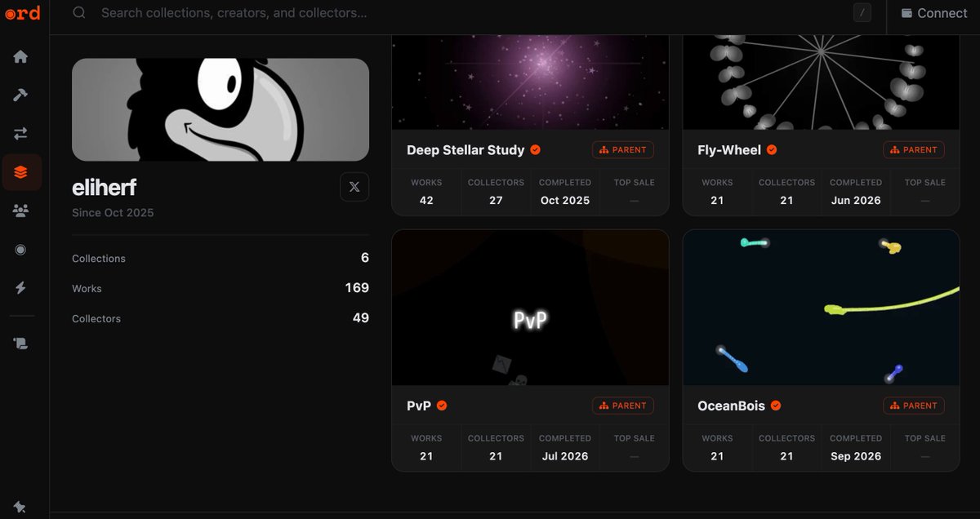Open the lightning bolt sidebar icon
This screenshot has height=519, width=980.
21,287
